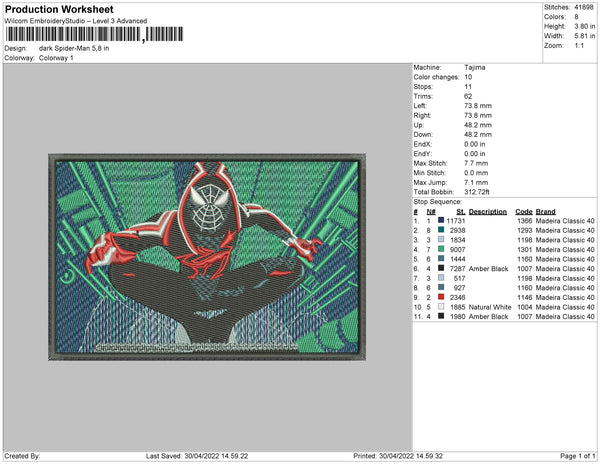Click the 'St.' column header
Viewport: 600px width, 464px height.
coord(461,212)
